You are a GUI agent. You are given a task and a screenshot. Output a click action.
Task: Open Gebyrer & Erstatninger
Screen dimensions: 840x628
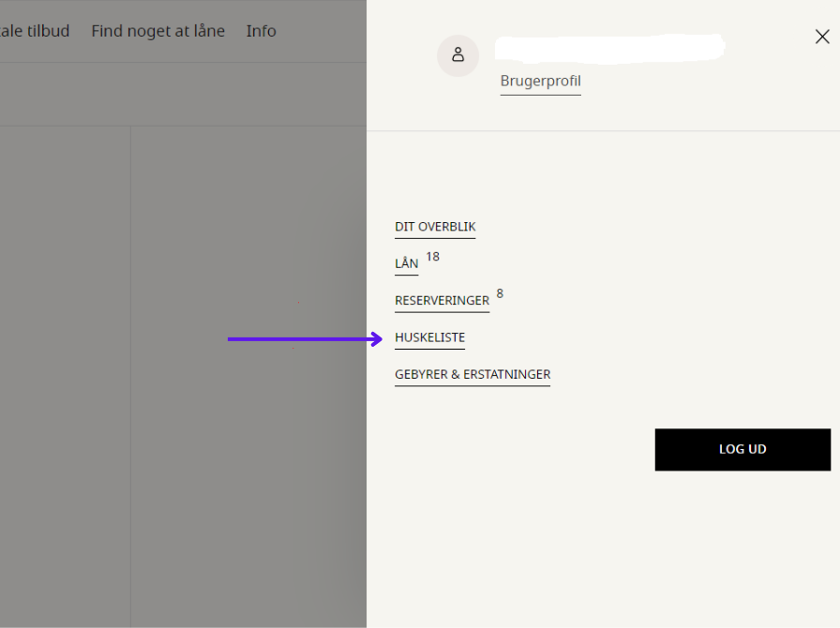[x=472, y=375]
